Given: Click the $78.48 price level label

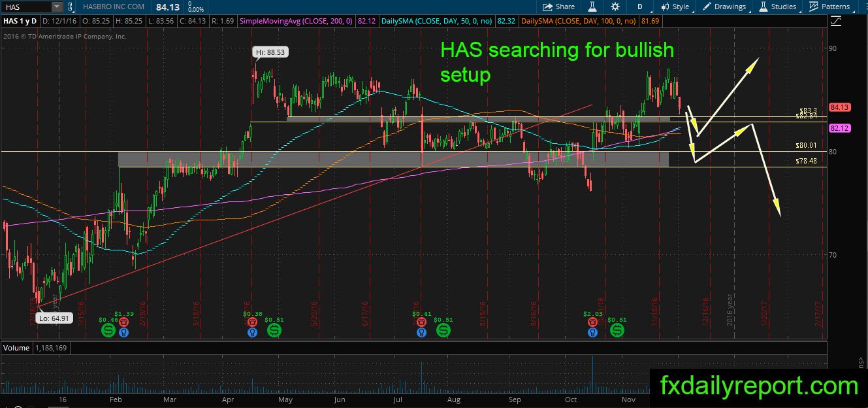Looking at the screenshot, I should tap(807, 161).
